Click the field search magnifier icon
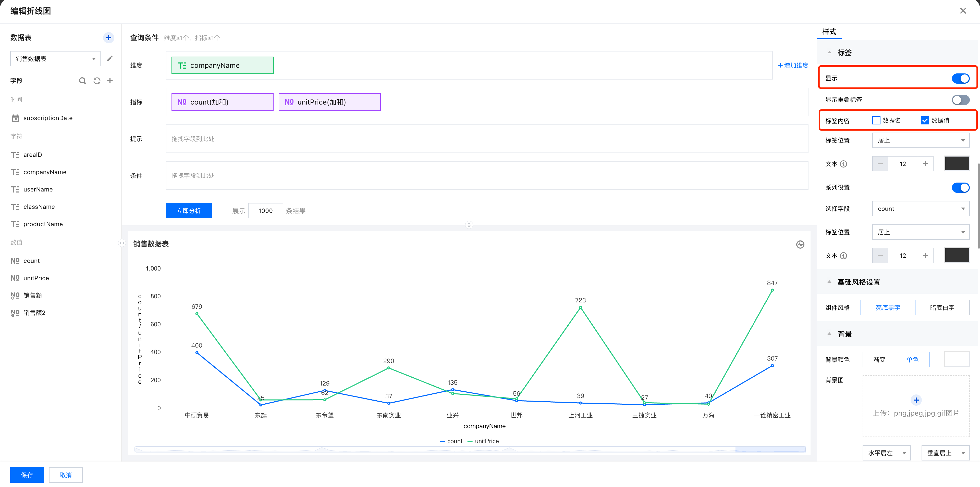Viewport: 980px width, 487px height. click(82, 81)
